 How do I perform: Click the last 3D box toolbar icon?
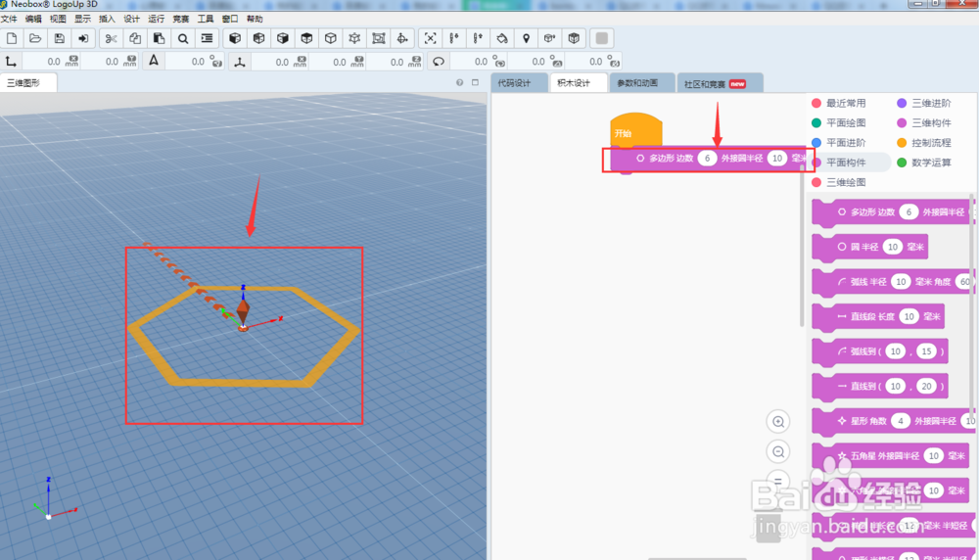click(x=574, y=39)
